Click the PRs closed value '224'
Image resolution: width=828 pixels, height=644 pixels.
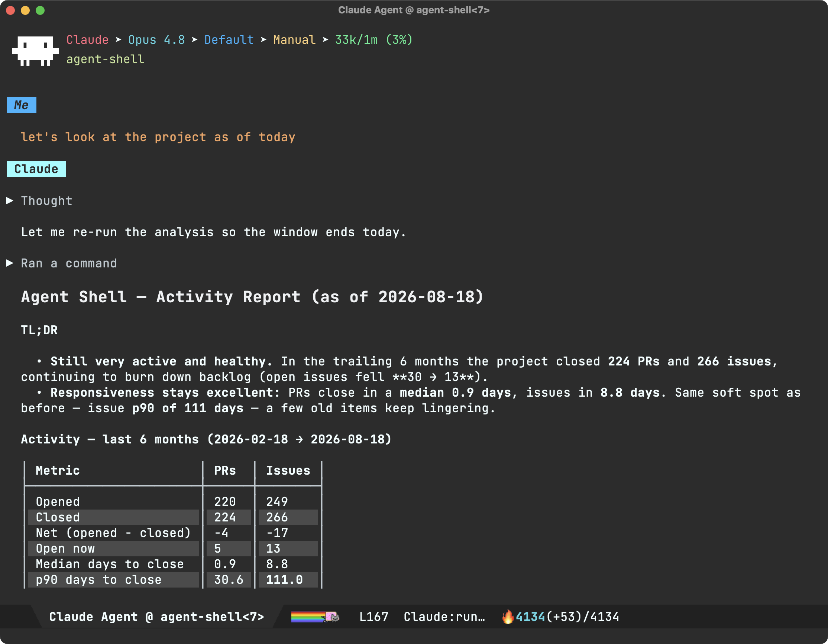coord(225,517)
